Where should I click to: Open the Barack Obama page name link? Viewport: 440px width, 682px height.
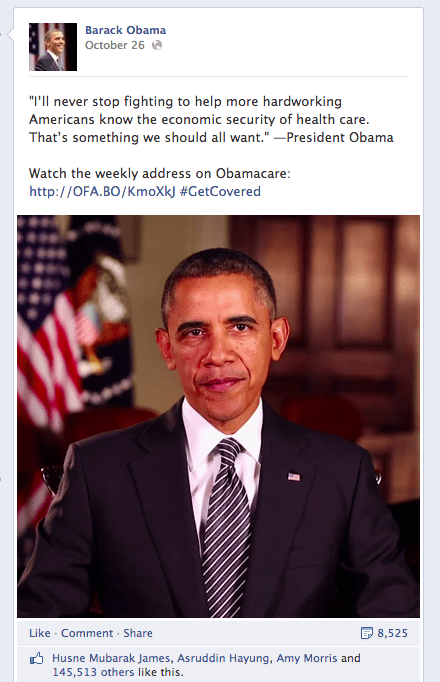tap(125, 30)
